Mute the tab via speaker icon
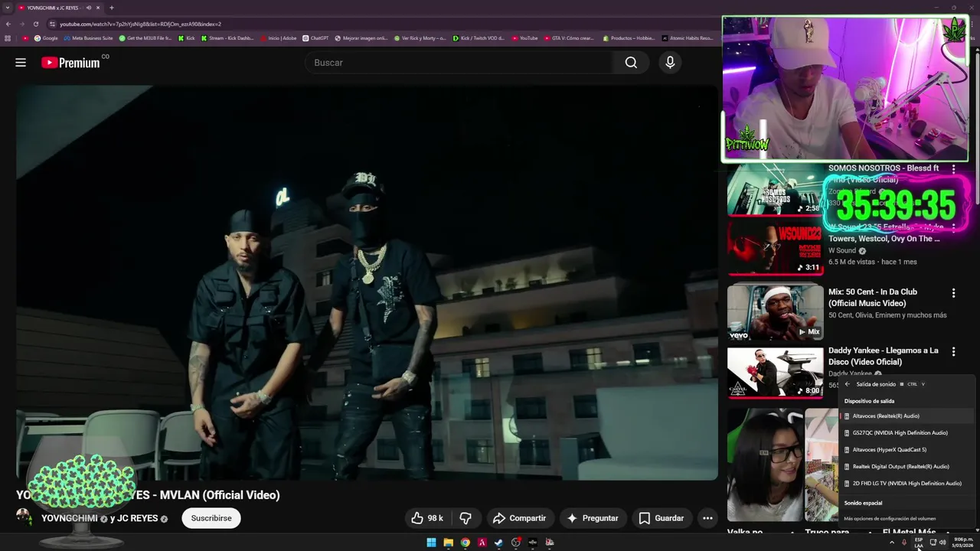The height and width of the screenshot is (551, 980). click(89, 8)
